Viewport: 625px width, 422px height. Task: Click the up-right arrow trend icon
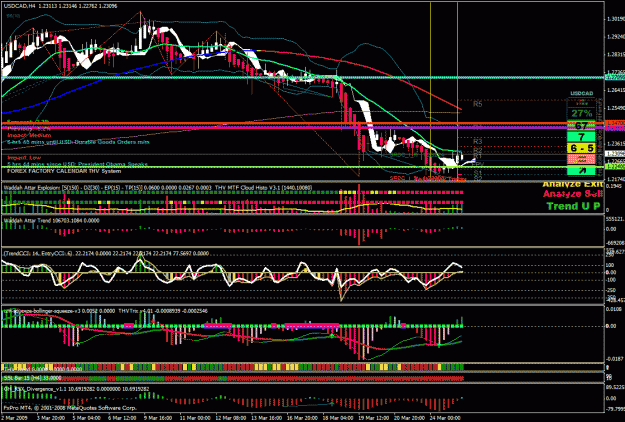tap(581, 171)
